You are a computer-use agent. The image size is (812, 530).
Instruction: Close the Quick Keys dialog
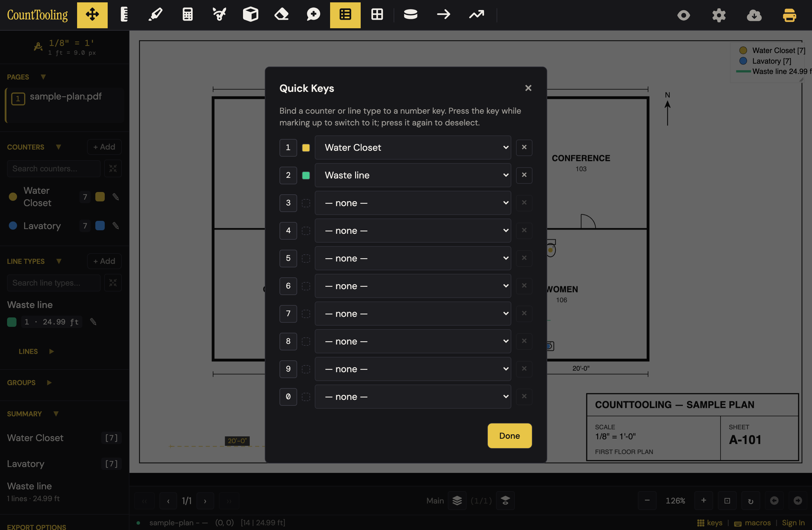528,88
